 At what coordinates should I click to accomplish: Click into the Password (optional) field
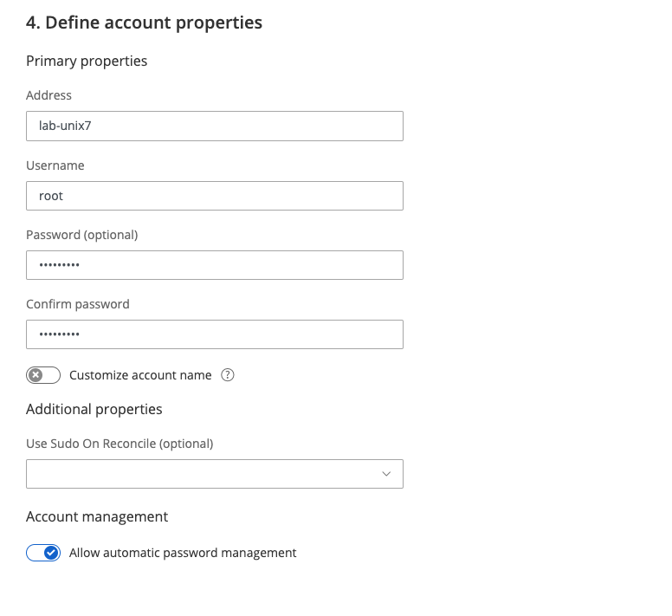click(x=214, y=265)
